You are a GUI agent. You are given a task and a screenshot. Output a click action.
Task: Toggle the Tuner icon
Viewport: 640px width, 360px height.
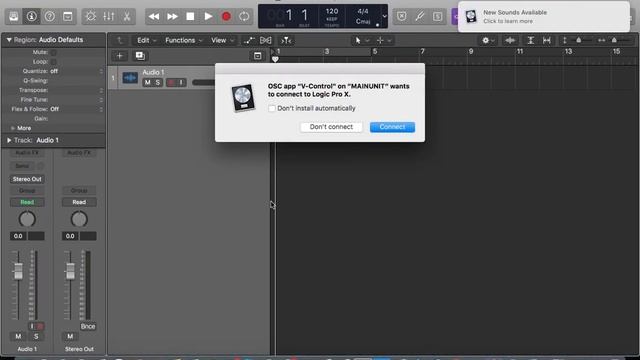click(420, 16)
